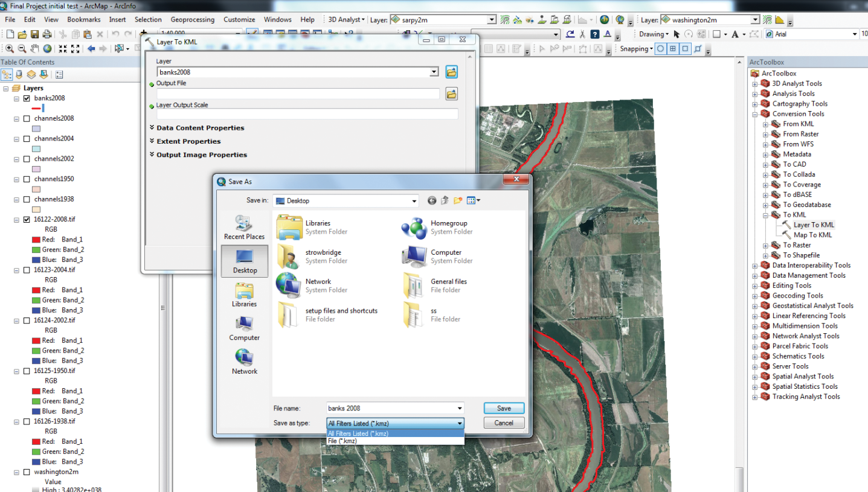Enable the channels2008 layer checkbox

(x=27, y=119)
